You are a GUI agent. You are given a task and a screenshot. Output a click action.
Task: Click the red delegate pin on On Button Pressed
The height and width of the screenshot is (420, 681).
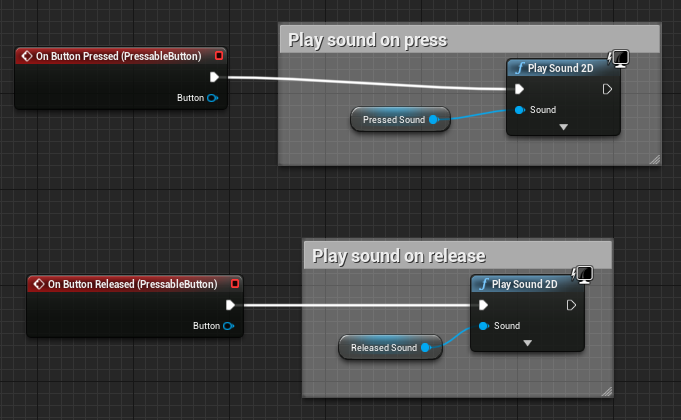click(219, 56)
